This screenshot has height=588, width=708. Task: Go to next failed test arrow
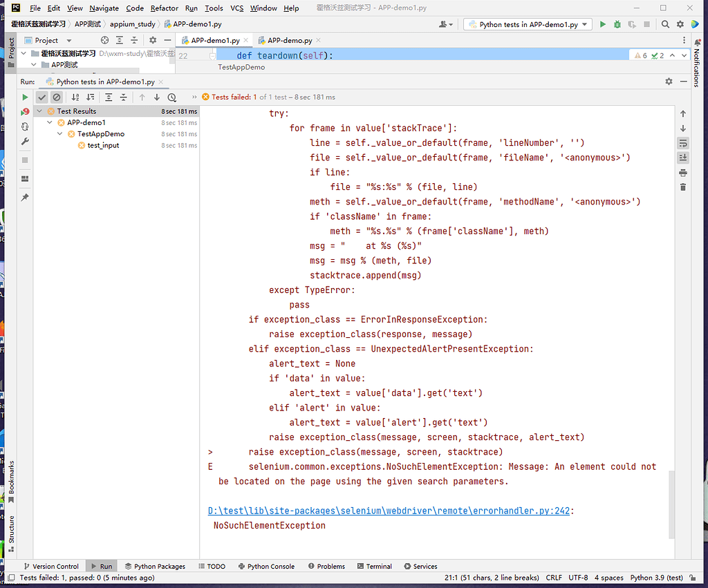tap(157, 97)
